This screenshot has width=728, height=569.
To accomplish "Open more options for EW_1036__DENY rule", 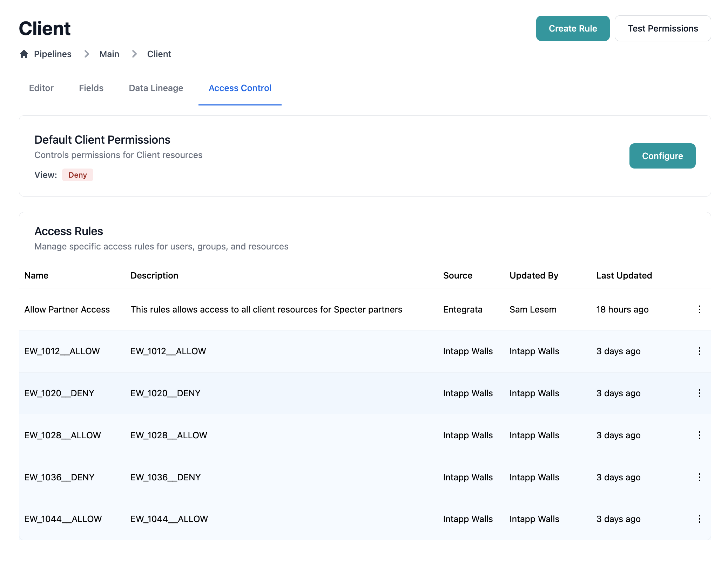I will tap(699, 477).
